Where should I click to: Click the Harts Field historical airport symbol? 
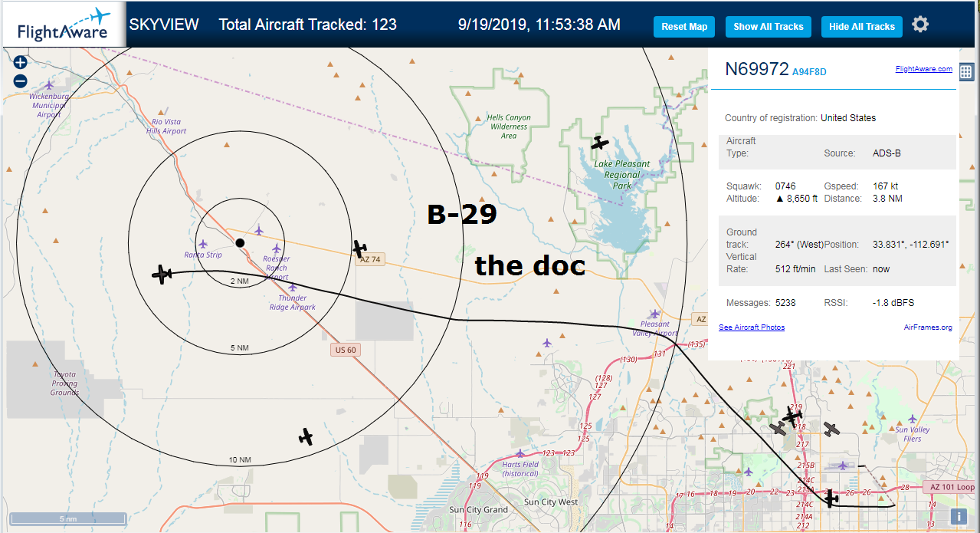point(520,453)
